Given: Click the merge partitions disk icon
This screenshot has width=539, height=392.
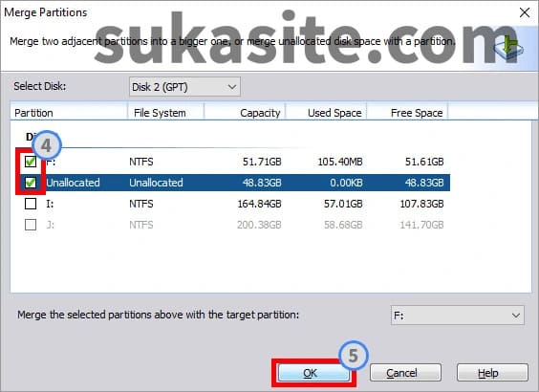Looking at the screenshot, I should 508,48.
